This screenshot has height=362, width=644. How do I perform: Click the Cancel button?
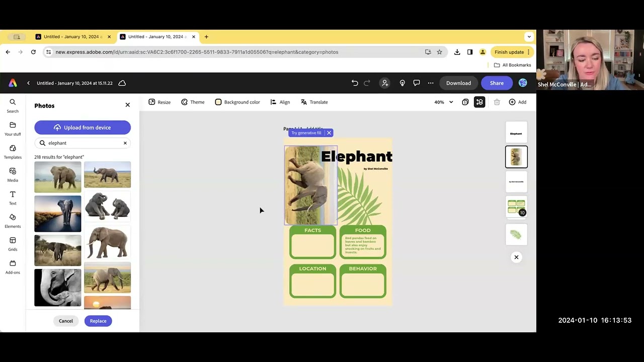pos(66,321)
